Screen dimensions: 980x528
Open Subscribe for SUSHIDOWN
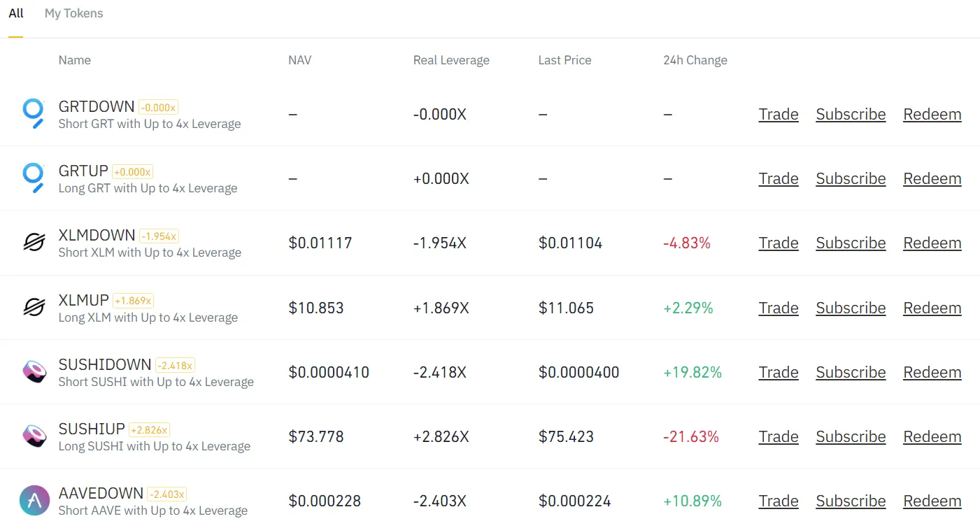click(851, 372)
